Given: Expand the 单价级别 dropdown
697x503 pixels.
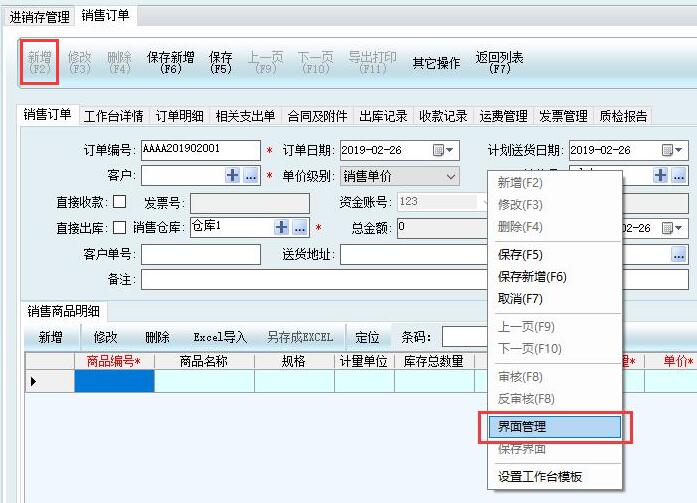Looking at the screenshot, I should coord(451,176).
